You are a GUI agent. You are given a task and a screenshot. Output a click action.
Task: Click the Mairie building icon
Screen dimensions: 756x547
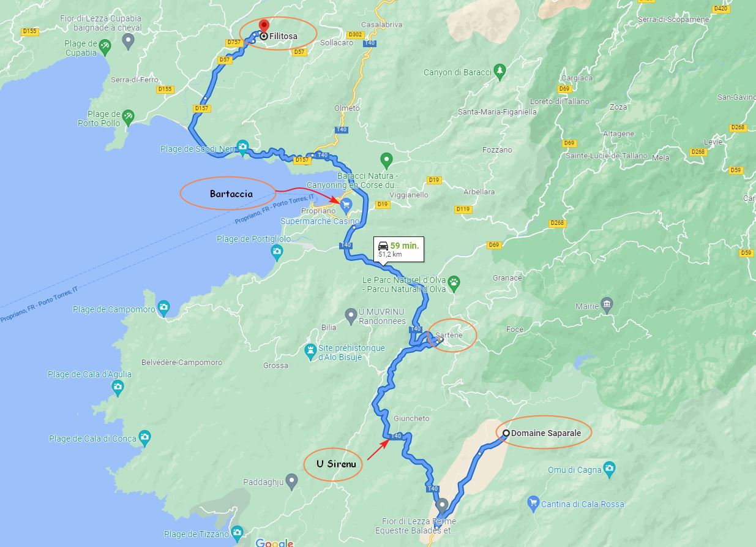click(x=607, y=304)
